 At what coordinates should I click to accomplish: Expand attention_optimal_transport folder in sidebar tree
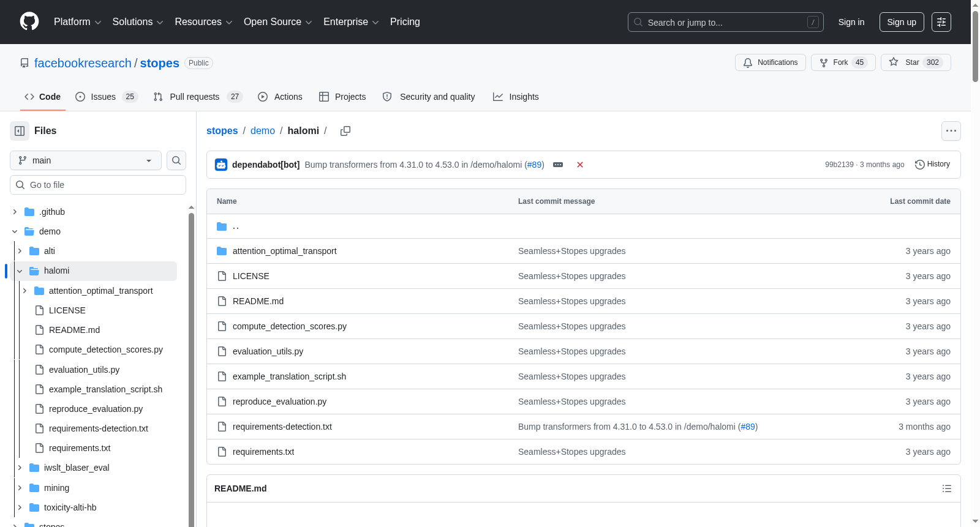(24, 291)
